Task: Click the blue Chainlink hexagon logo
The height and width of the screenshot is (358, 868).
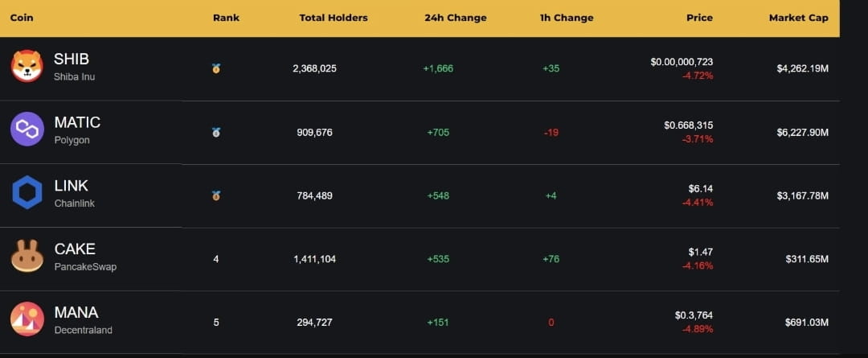Action: tap(27, 192)
